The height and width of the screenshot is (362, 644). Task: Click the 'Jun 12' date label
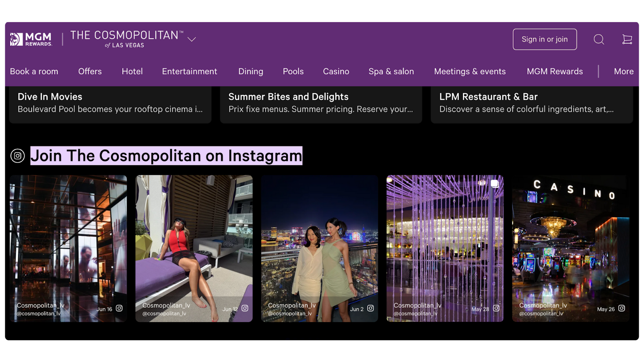pyautogui.click(x=230, y=309)
